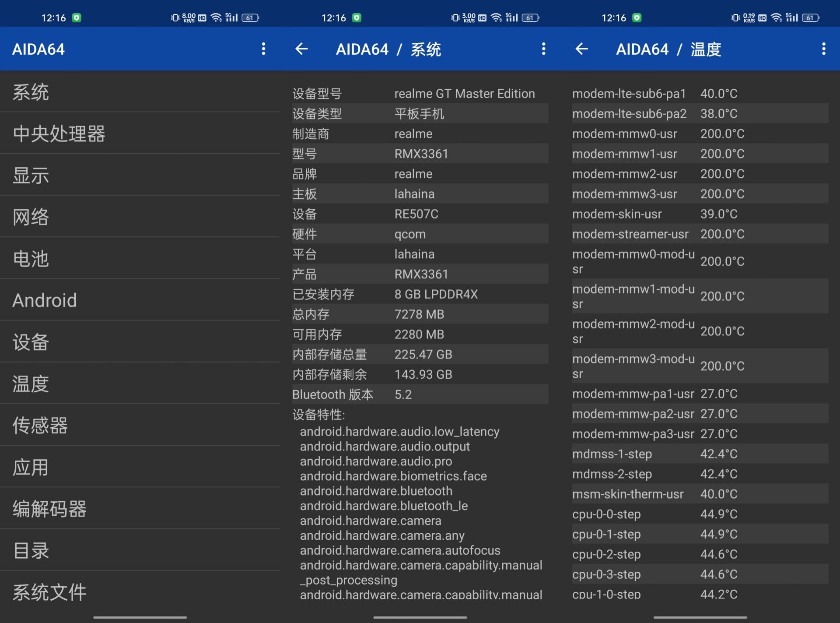
Task: Open the 电池 section
Action: click(x=140, y=258)
